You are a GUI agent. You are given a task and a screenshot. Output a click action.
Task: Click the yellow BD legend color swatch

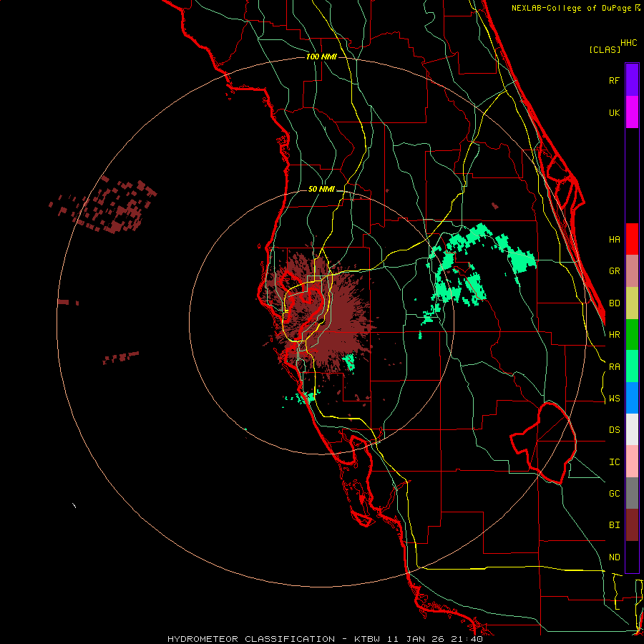tap(632, 303)
